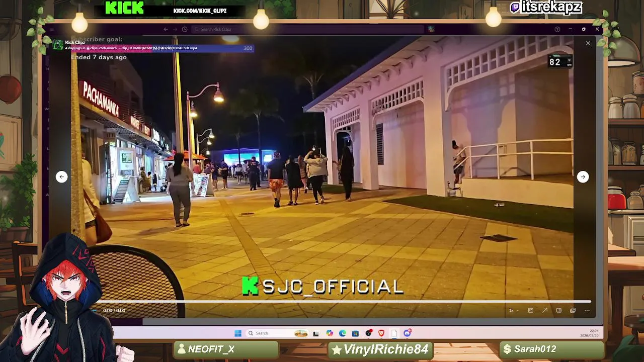Go back with the app's back arrow
644x362 pixels.
[166, 29]
